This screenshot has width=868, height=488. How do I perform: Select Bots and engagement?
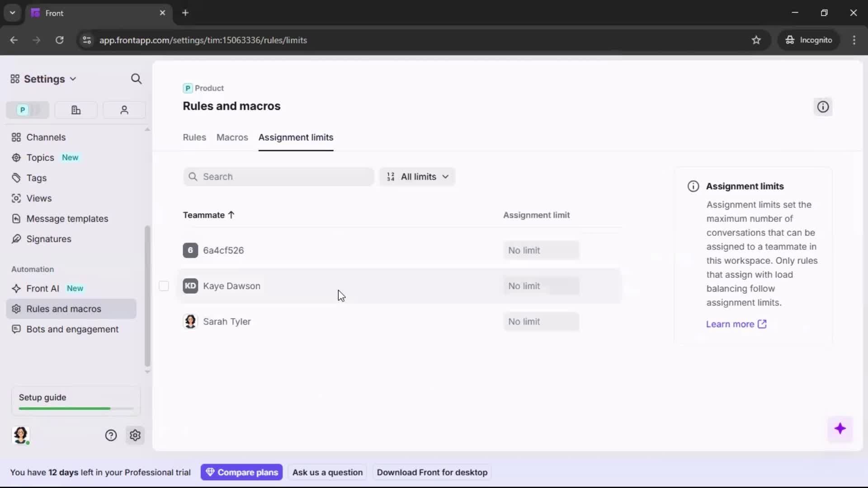71,329
